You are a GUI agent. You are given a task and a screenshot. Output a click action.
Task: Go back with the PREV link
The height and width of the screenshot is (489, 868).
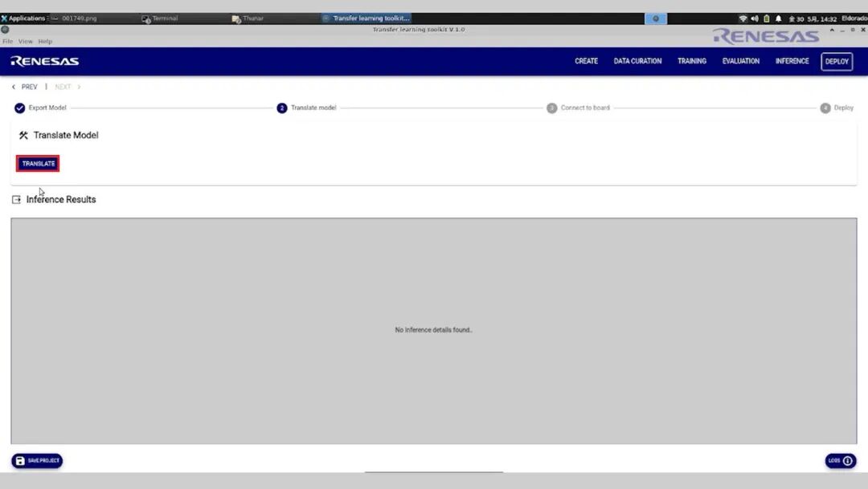click(30, 87)
